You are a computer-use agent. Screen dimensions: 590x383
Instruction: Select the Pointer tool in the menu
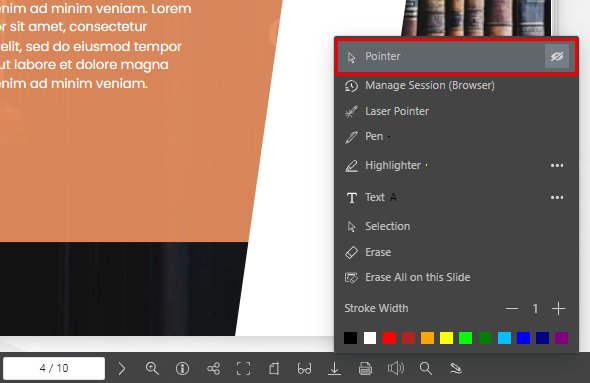[x=456, y=56]
